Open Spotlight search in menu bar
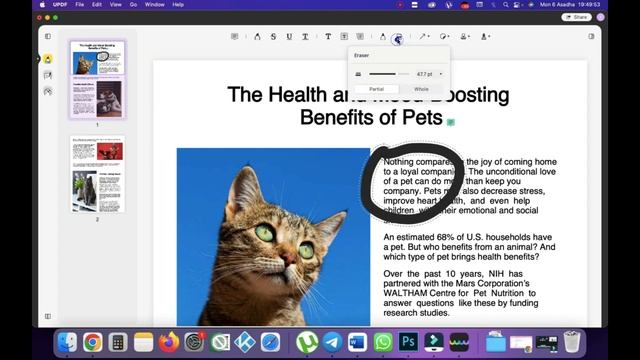 506,4
